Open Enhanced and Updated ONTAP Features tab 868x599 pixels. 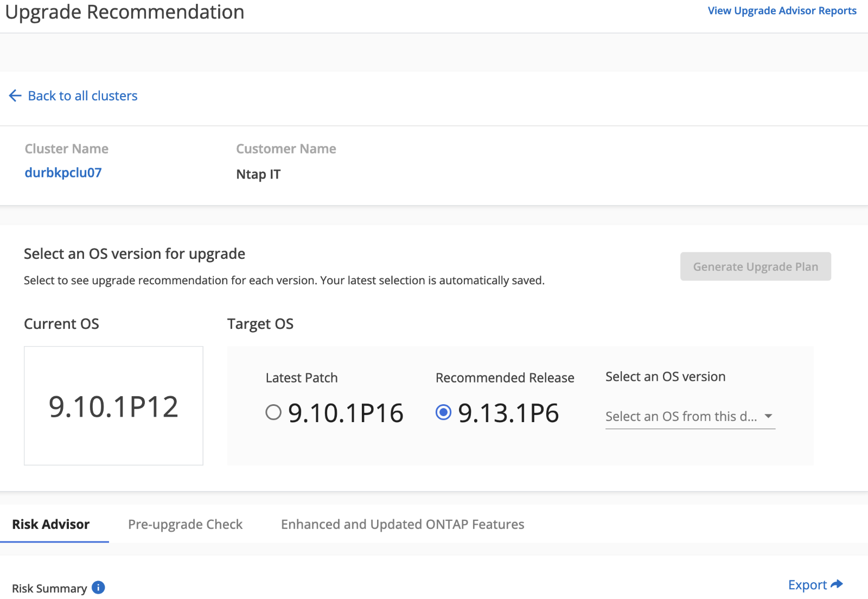coord(403,524)
